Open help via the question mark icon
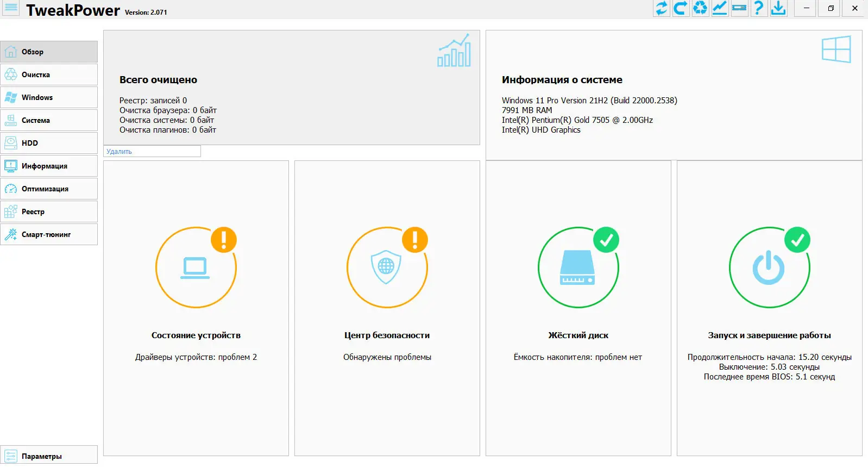Image resolution: width=868 pixels, height=467 pixels. (759, 8)
